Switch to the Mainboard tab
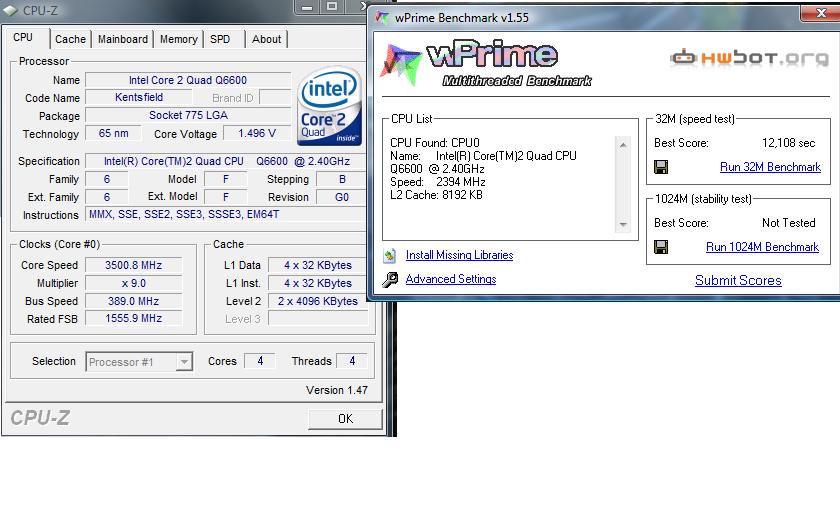 coord(123,39)
